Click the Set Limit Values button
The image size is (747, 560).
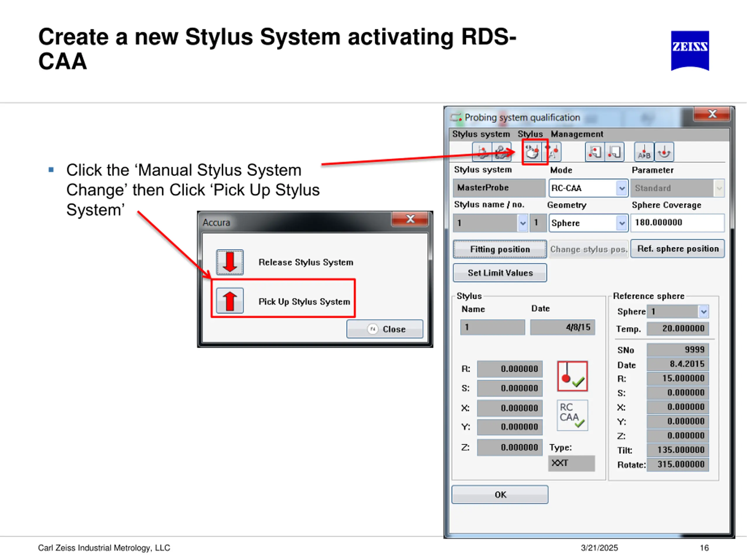pos(500,273)
